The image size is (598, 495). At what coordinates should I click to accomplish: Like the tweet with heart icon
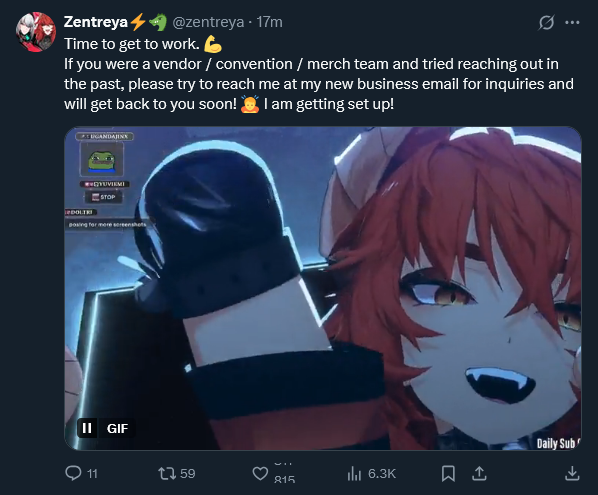coord(260,474)
